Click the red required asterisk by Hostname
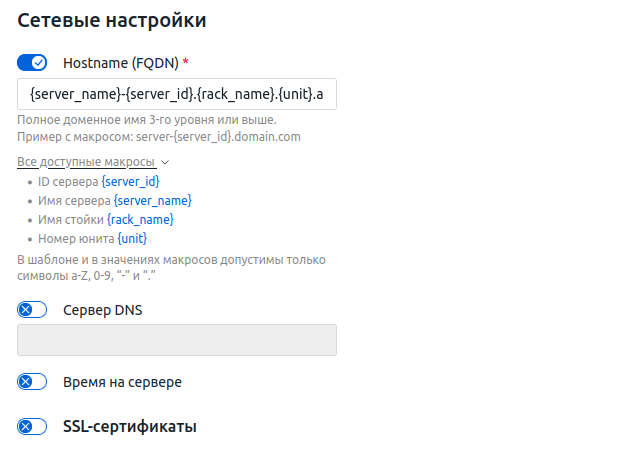Image resolution: width=627 pixels, height=450 pixels. coord(185,62)
